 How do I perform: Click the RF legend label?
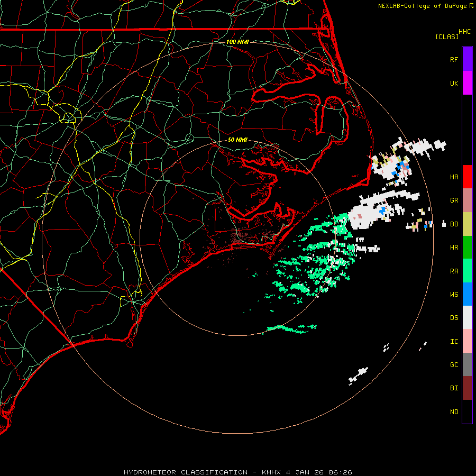(454, 59)
